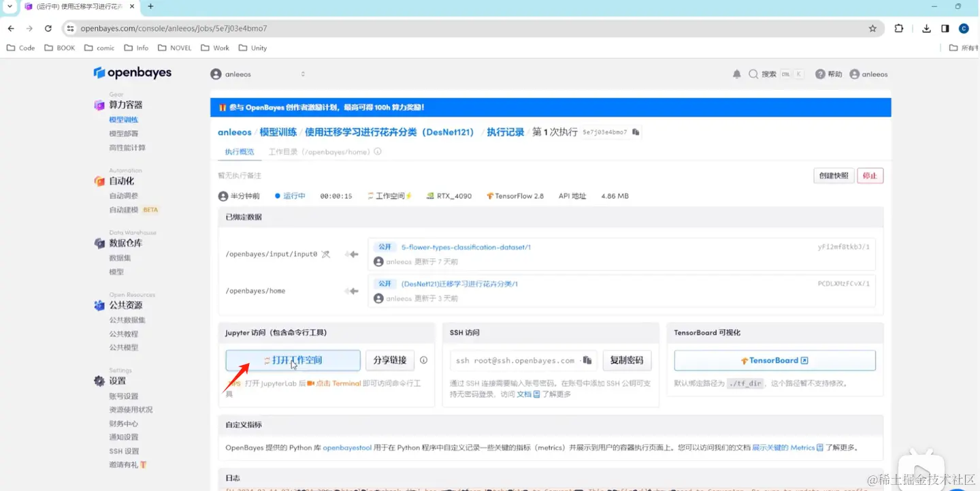Screen dimensions: 980x491
Task: Open the new tab plus button
Action: [150, 7]
